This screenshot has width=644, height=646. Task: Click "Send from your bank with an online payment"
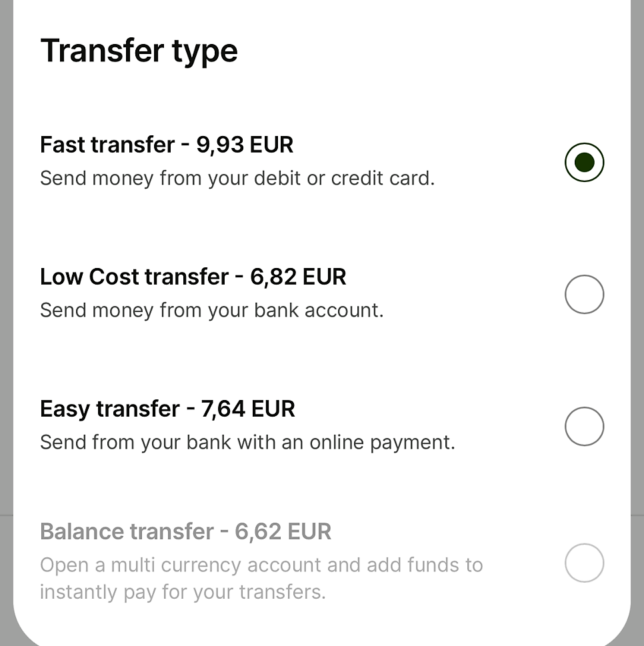pos(247,443)
